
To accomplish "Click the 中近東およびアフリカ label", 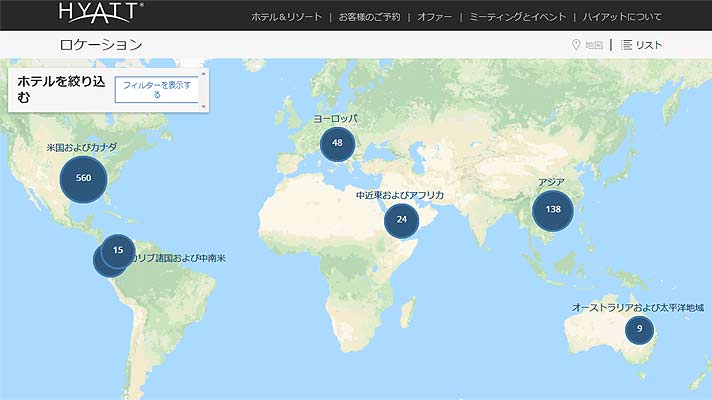I will pos(400,195).
